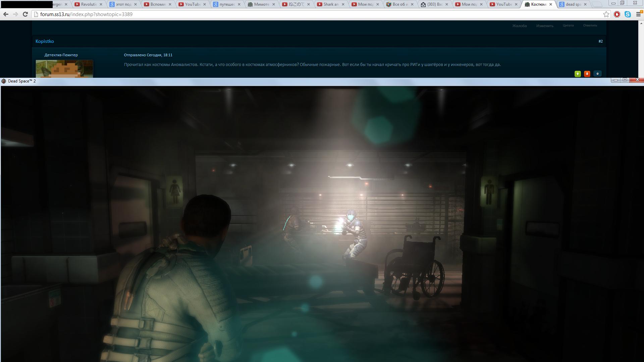Downvote the Kopistko post with red arrow
The width and height of the screenshot is (644, 362).
pyautogui.click(x=587, y=74)
